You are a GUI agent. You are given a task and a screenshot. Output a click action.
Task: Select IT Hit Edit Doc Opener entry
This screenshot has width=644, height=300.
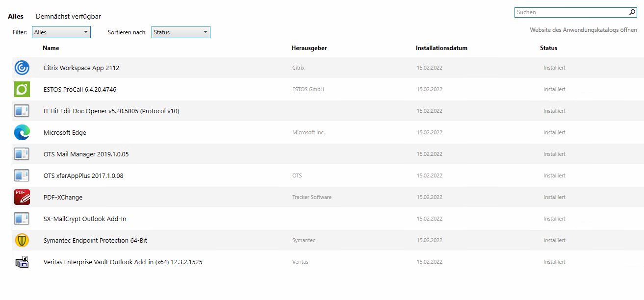pyautogui.click(x=111, y=111)
